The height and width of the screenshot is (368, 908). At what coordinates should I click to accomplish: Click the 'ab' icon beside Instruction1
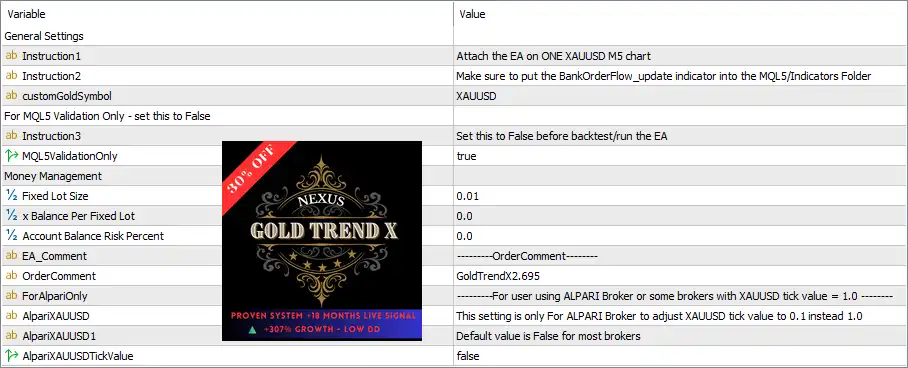[12, 56]
